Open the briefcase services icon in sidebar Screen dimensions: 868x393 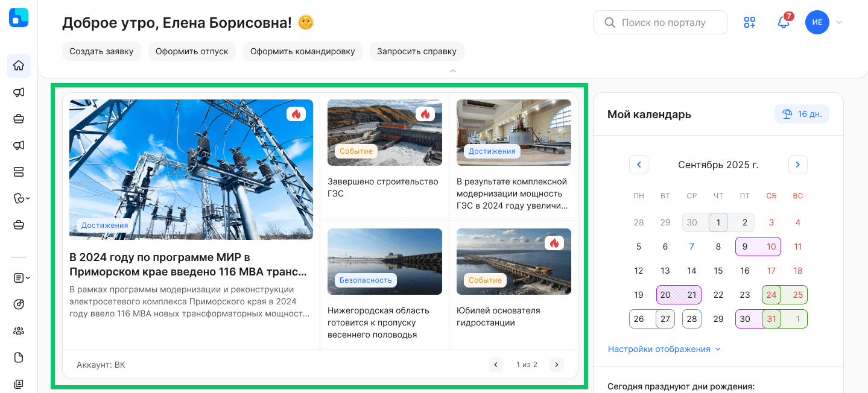(18, 119)
